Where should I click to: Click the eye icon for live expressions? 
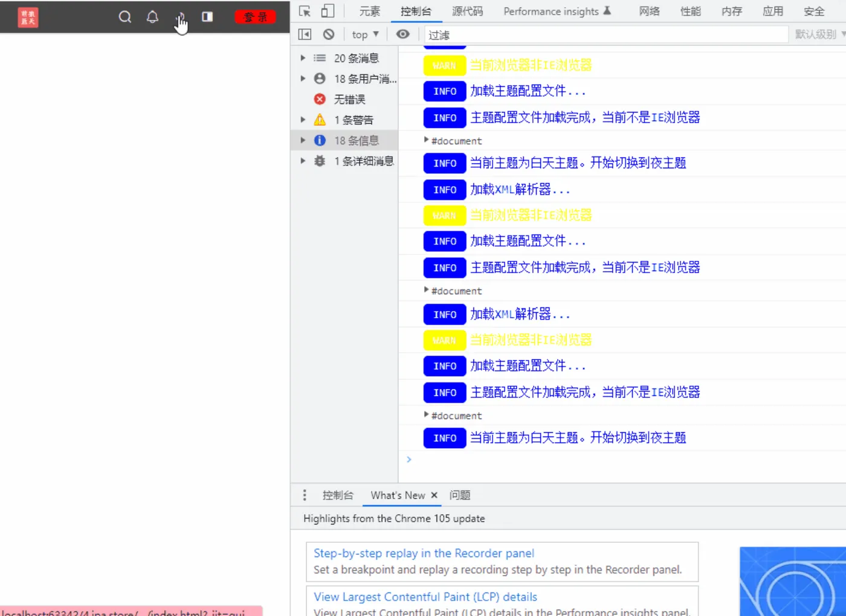[x=403, y=34]
